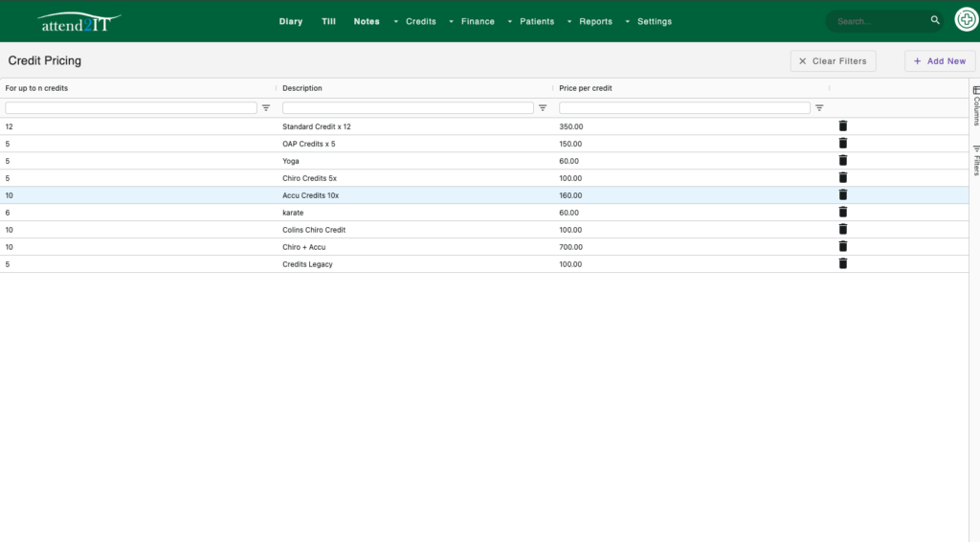Viewport: 980px width, 542px height.
Task: Select the OAP Credits x 5 cell
Action: (x=309, y=144)
